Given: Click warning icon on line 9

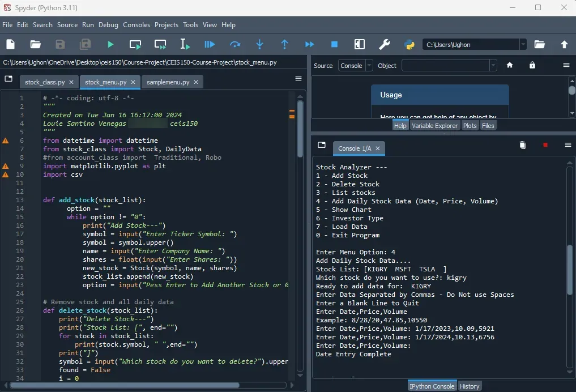Looking at the screenshot, I should click(6, 166).
